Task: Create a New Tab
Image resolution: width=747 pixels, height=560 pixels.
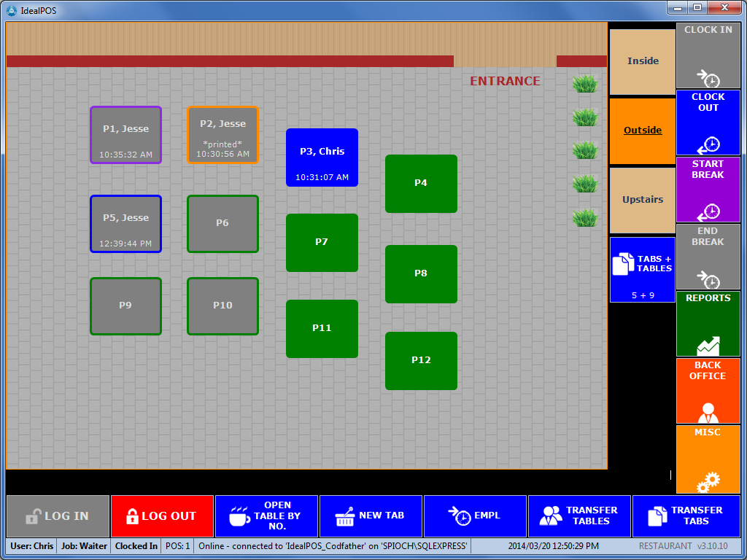Action: point(371,516)
